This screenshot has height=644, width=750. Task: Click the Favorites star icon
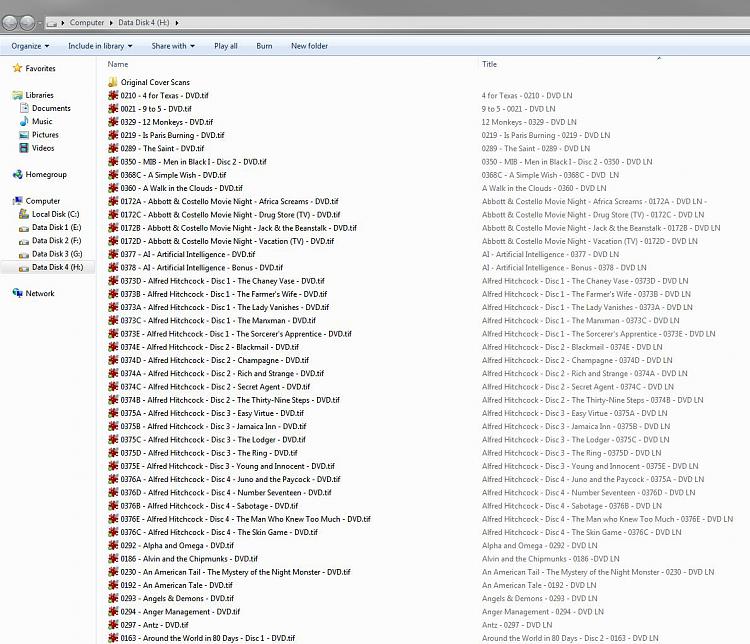coord(18,68)
